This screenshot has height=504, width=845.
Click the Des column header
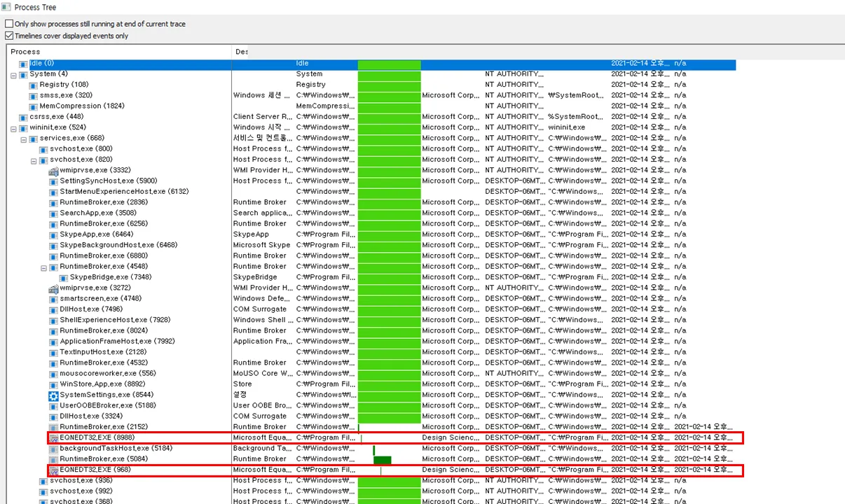pos(241,52)
